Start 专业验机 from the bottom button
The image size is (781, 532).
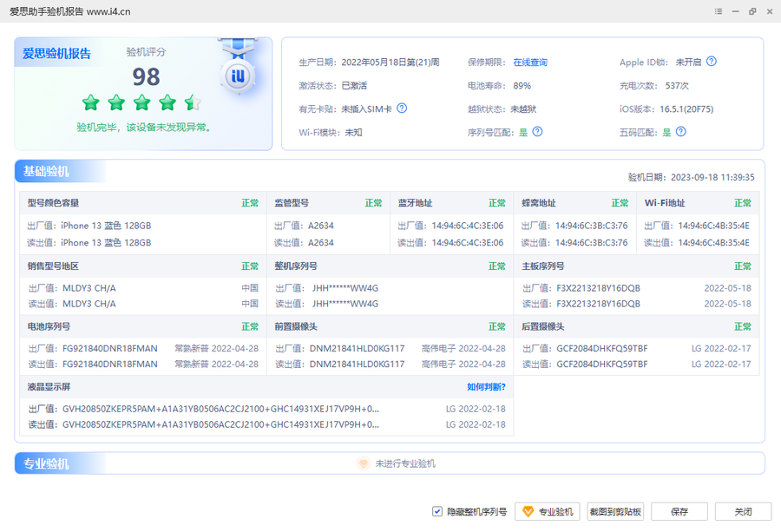pos(548,511)
